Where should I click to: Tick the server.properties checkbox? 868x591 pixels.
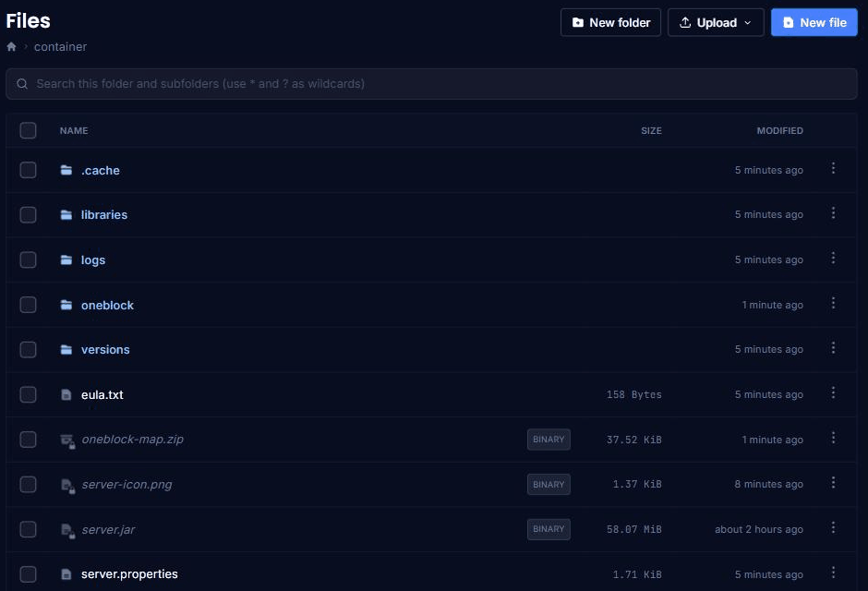click(x=29, y=574)
